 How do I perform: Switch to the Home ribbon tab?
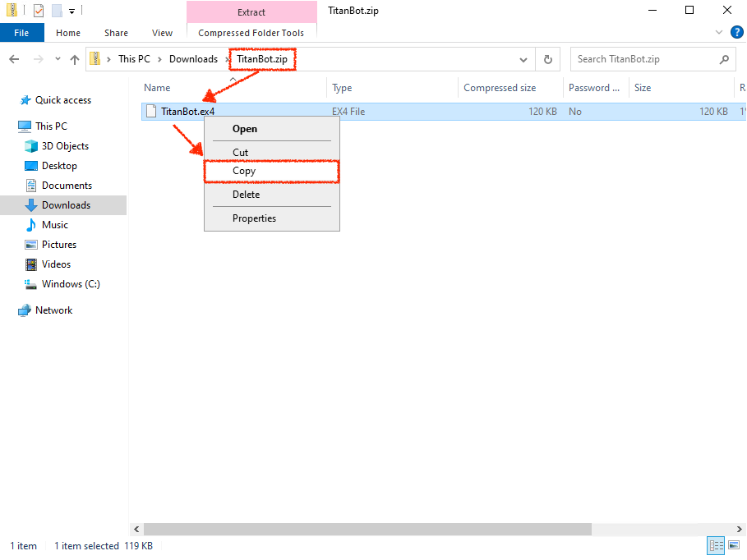coord(68,33)
